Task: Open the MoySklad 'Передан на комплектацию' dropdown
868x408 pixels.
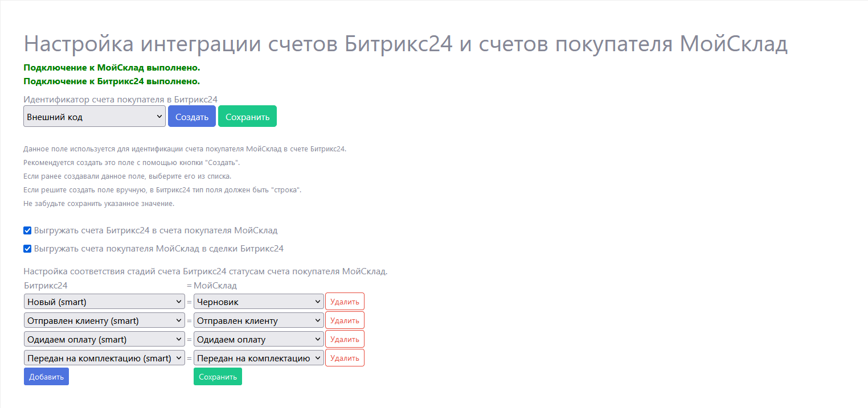Action: pos(259,358)
